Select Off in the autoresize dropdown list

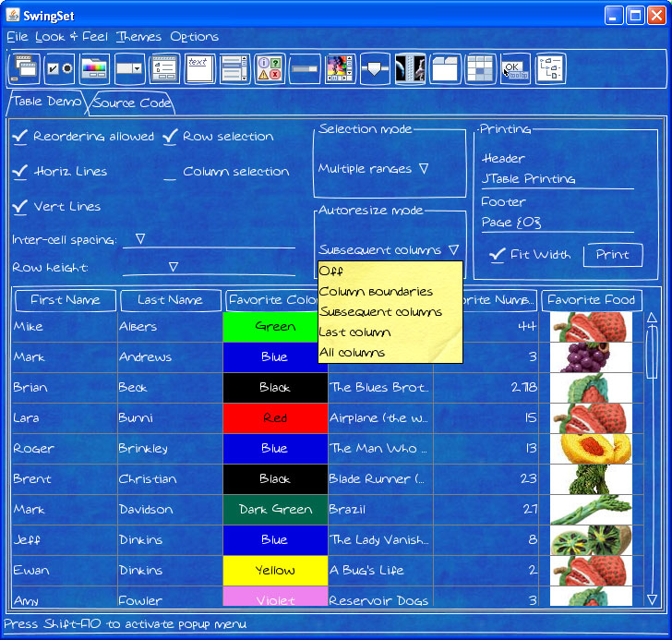tap(330, 272)
